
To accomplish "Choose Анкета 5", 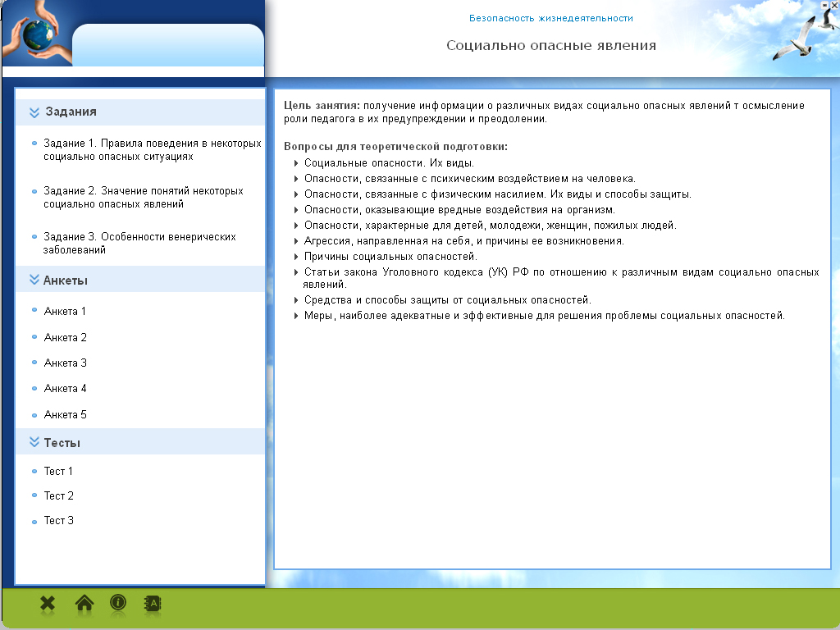I will coord(66,414).
